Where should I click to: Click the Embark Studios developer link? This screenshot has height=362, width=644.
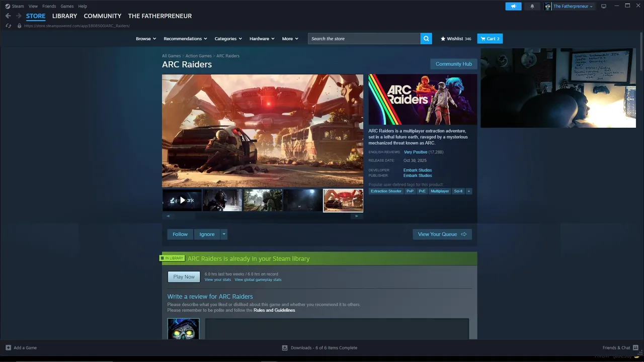click(418, 170)
